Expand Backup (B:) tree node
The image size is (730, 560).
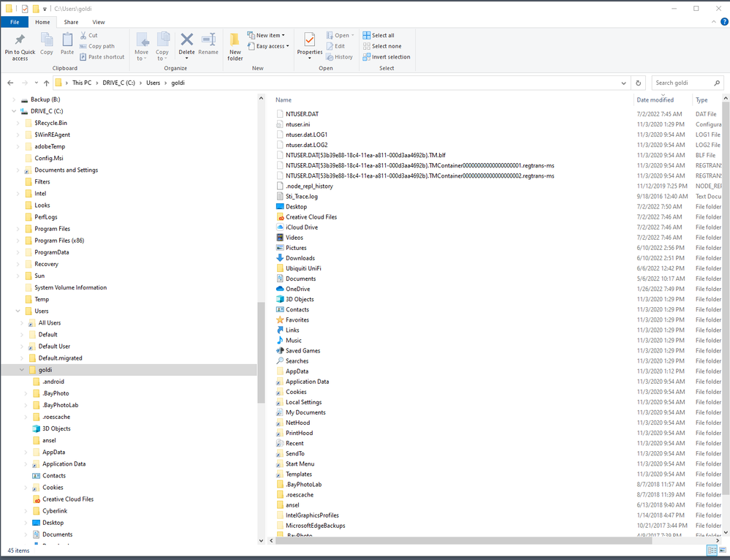[x=14, y=99]
